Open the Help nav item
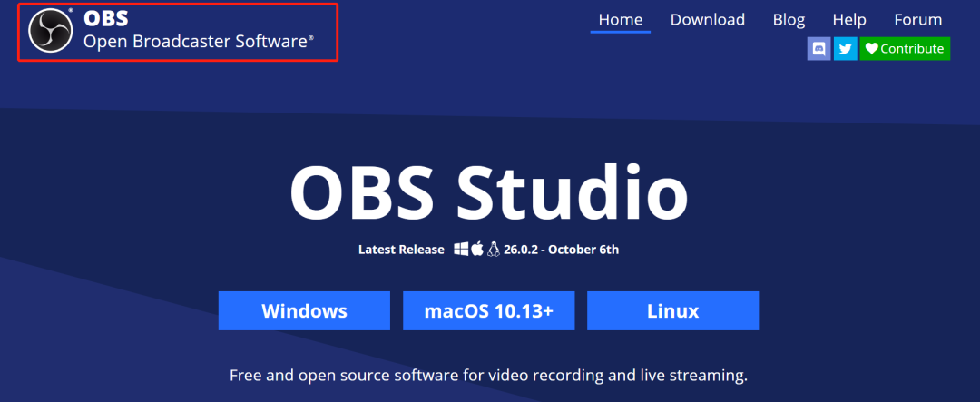 pyautogui.click(x=849, y=19)
